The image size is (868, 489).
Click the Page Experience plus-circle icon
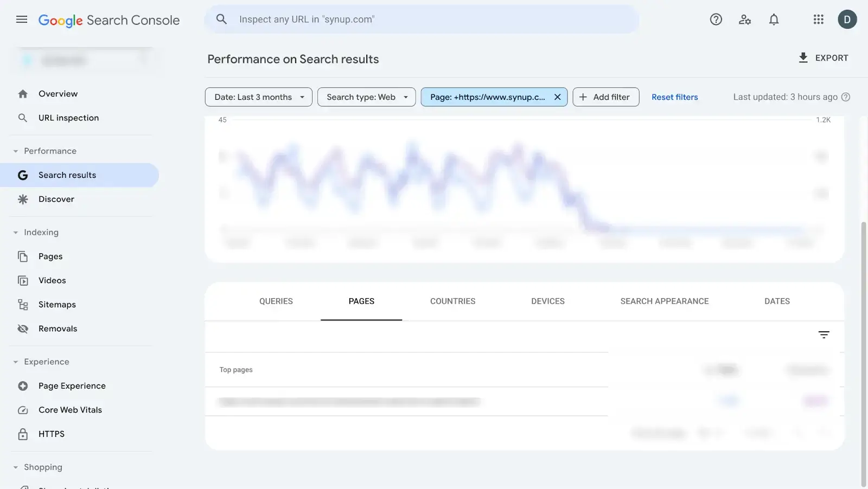[23, 386]
